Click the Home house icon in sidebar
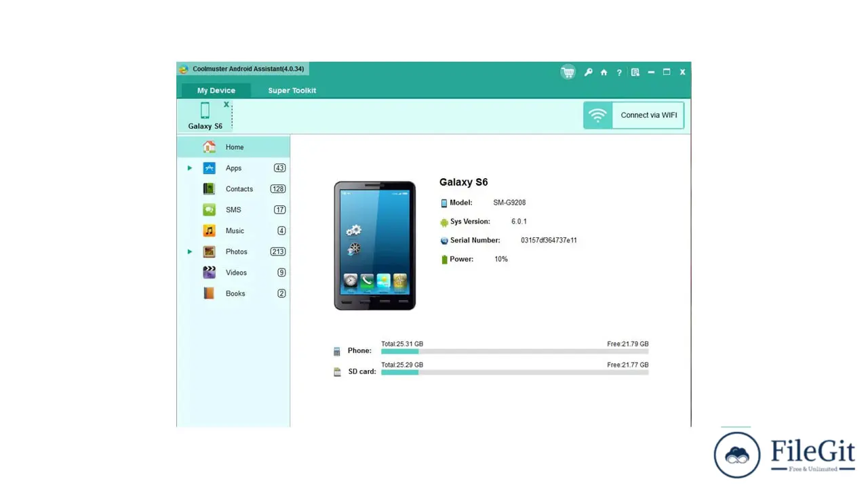This screenshot has width=868, height=488. (210, 146)
